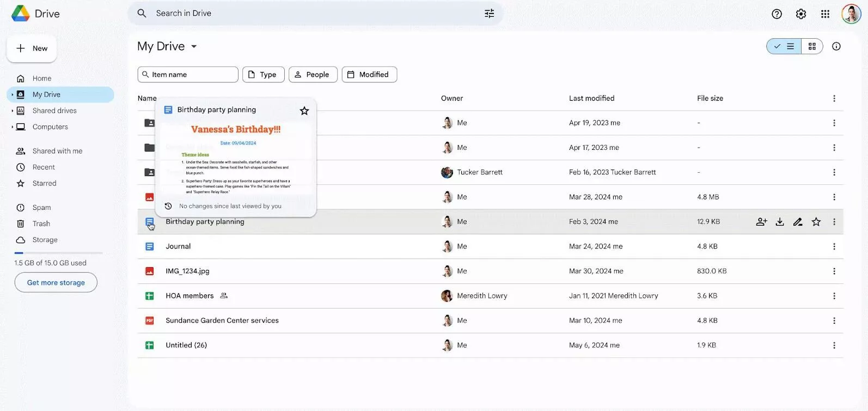Open the Journal file name
Image resolution: width=868 pixels, height=411 pixels.
[x=178, y=246]
